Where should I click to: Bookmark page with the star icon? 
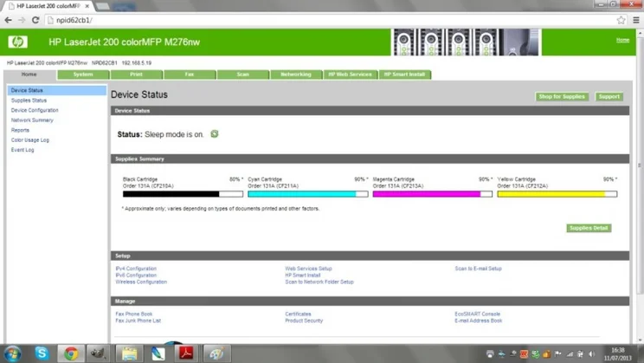[x=621, y=20]
